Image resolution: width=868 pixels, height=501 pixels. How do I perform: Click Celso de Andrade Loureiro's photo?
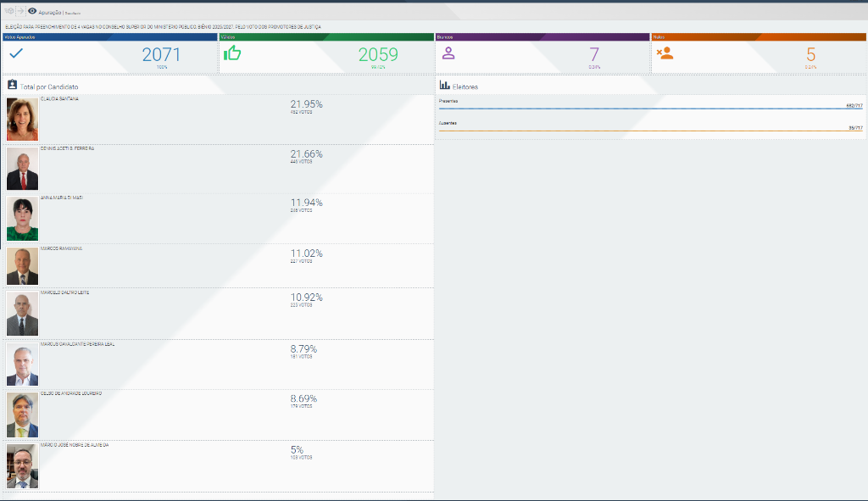(x=22, y=415)
